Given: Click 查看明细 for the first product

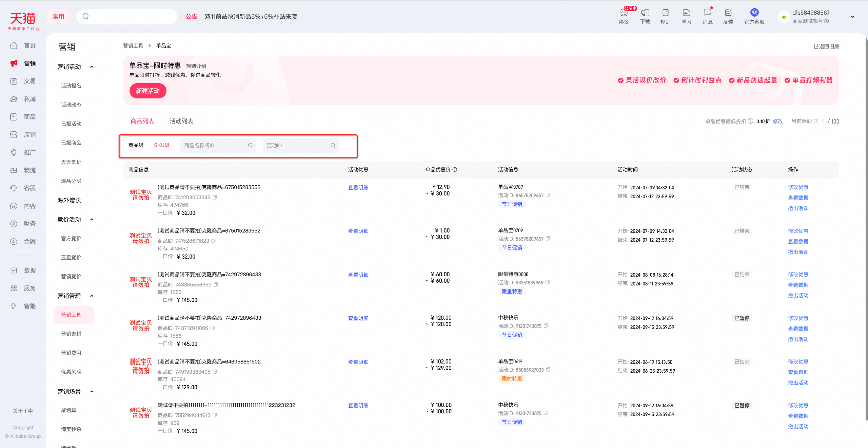Looking at the screenshot, I should point(358,187).
